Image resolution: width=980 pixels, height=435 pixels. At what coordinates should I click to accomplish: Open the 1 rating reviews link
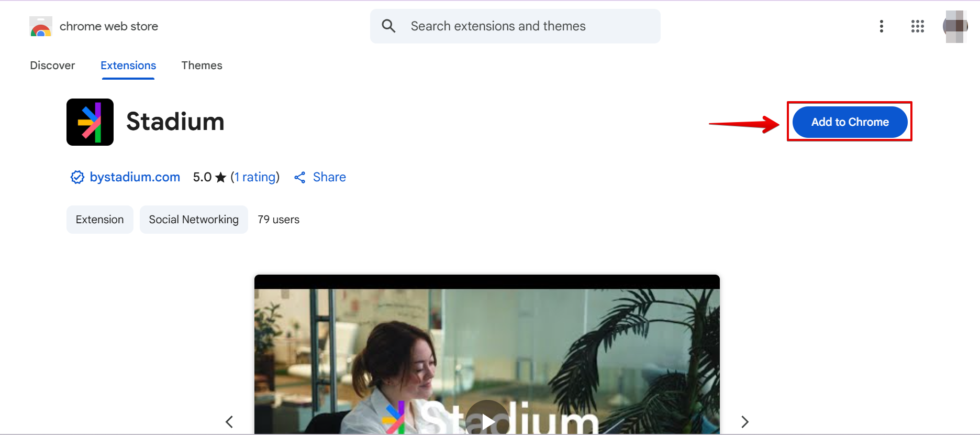pyautogui.click(x=255, y=177)
